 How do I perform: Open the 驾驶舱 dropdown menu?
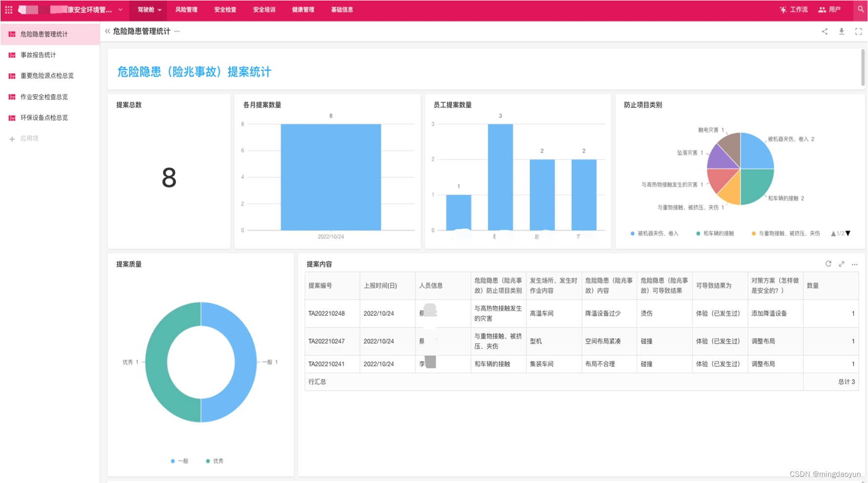click(149, 10)
